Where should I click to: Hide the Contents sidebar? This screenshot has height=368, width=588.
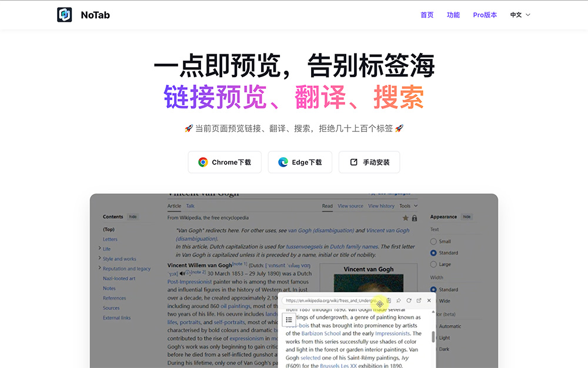[133, 217]
